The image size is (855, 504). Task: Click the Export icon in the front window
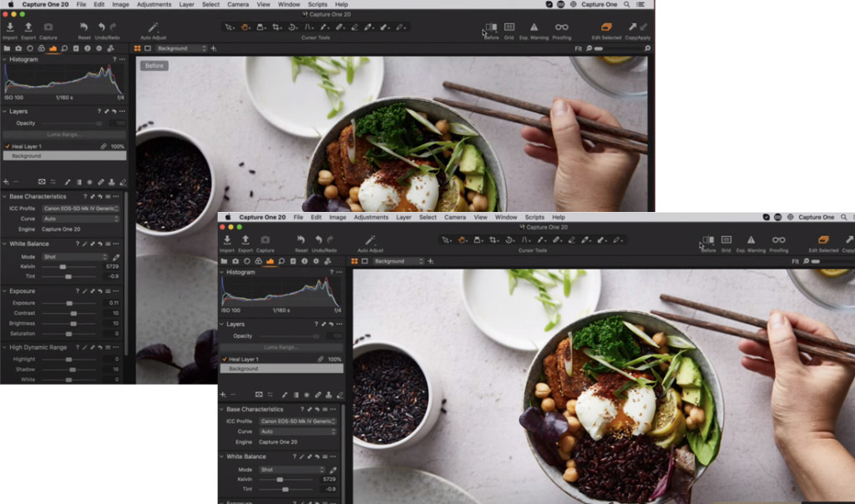245,239
